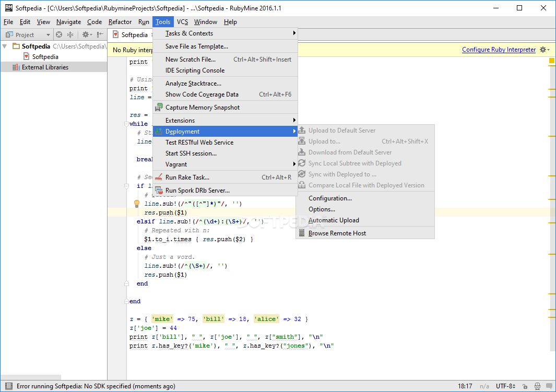Image resolution: width=556 pixels, height=392 pixels.
Task: Open the File menu
Action: (x=8, y=21)
